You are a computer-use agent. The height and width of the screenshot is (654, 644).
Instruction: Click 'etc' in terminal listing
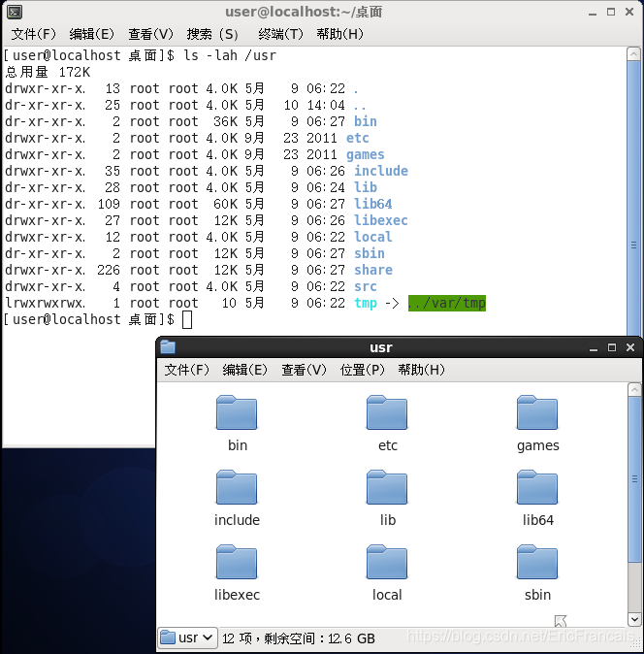click(x=357, y=138)
